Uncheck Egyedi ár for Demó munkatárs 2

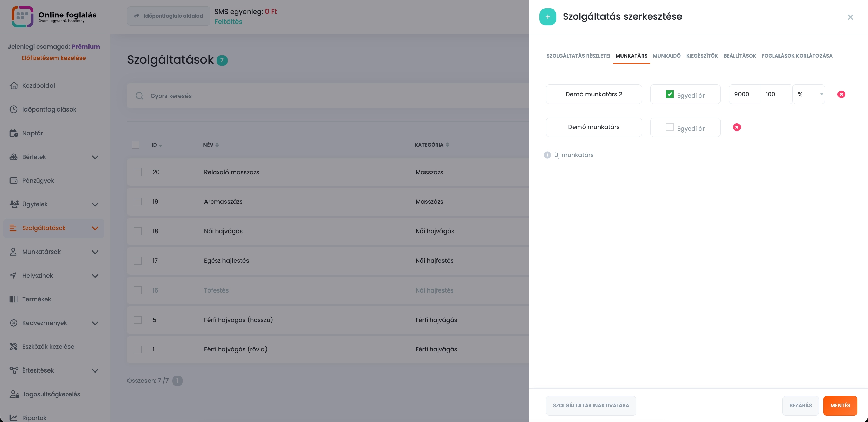tap(670, 94)
